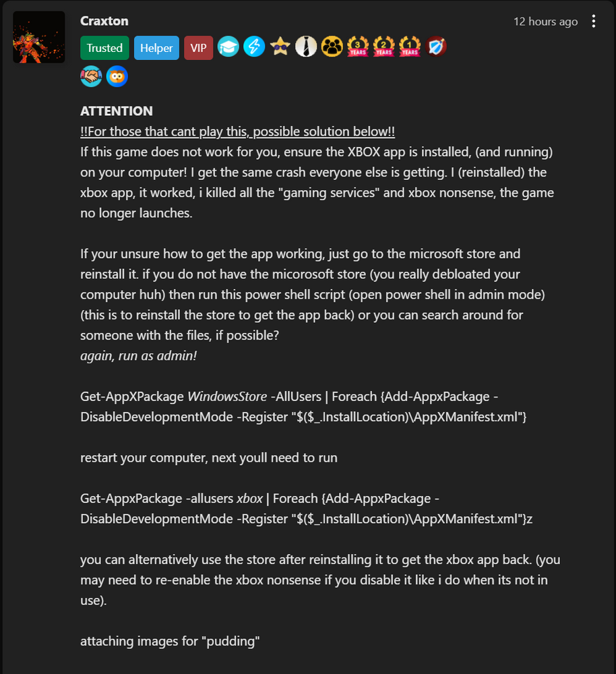Screen dimensions: 616x674
Task: Click the 2 Years anniversary badge
Action: (x=384, y=47)
